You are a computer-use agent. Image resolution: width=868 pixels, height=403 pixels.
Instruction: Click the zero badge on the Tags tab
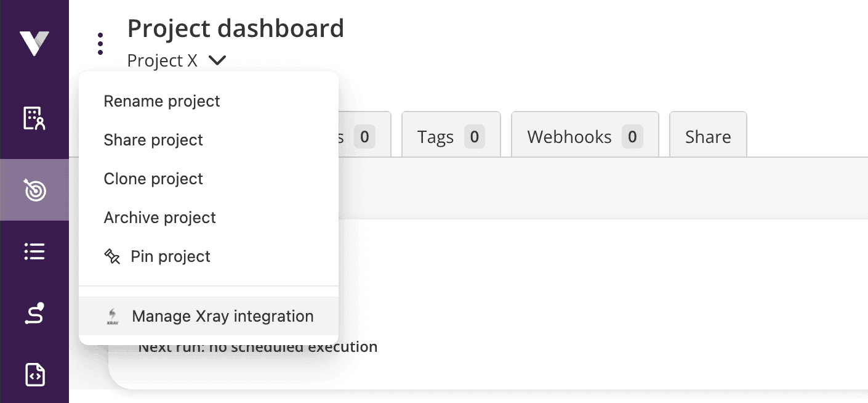(x=475, y=137)
